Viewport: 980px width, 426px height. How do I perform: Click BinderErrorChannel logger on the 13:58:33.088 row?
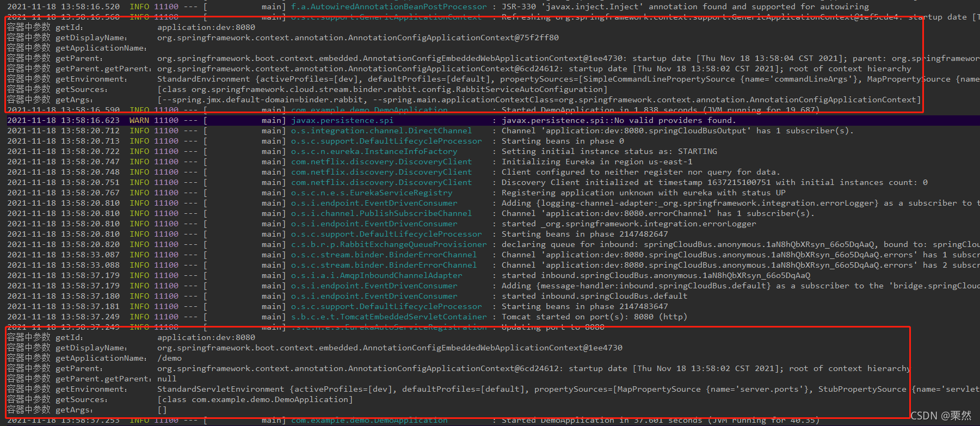tap(384, 265)
